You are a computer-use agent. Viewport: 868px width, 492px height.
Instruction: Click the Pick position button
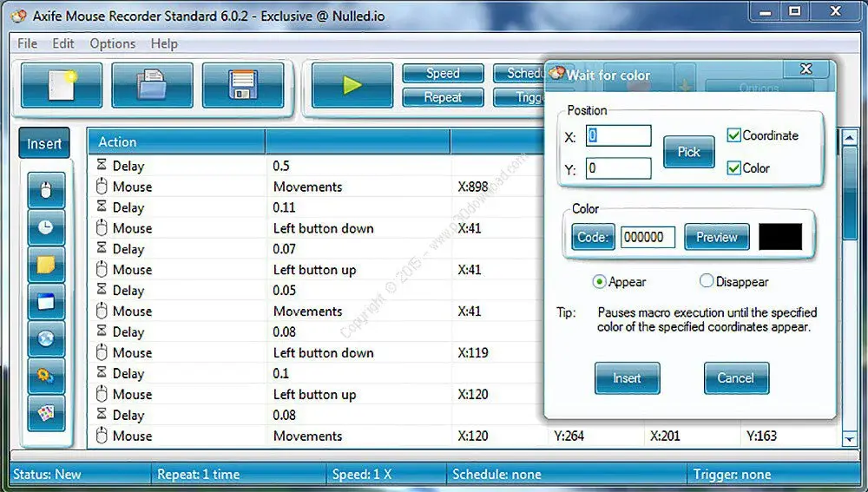(x=688, y=152)
